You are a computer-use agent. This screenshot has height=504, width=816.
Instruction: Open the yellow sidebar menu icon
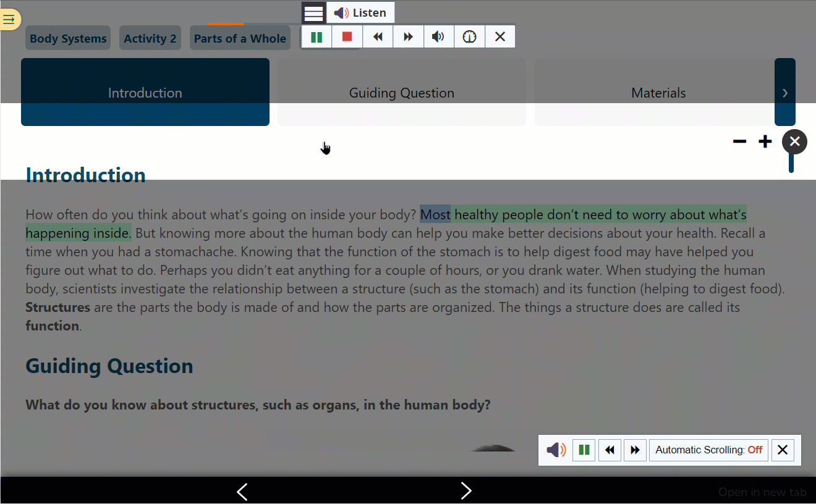click(9, 20)
